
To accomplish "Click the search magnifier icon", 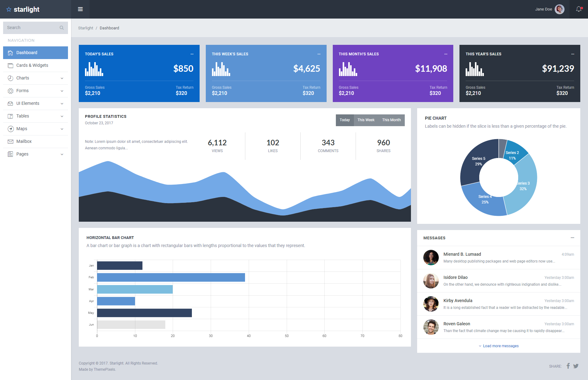I will 62,28.
